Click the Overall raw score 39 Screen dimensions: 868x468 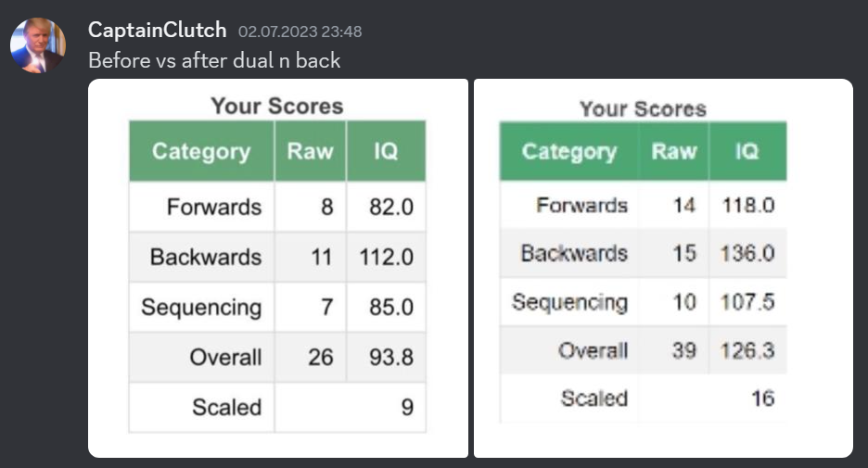tap(683, 350)
